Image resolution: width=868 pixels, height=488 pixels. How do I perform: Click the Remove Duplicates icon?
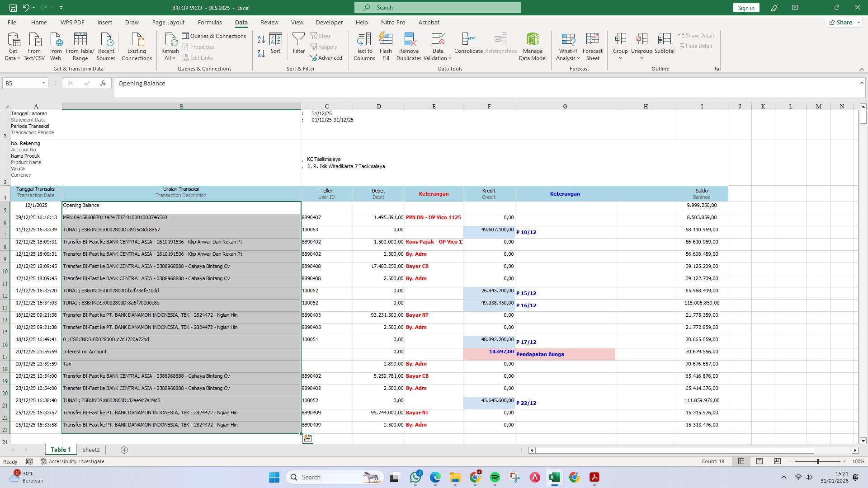pos(409,45)
